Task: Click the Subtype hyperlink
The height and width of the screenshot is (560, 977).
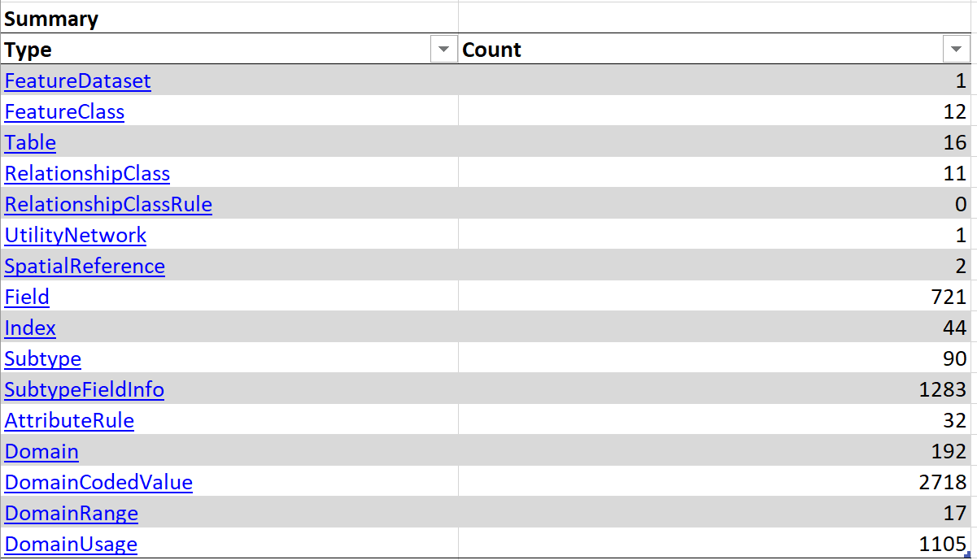Action: [42, 359]
